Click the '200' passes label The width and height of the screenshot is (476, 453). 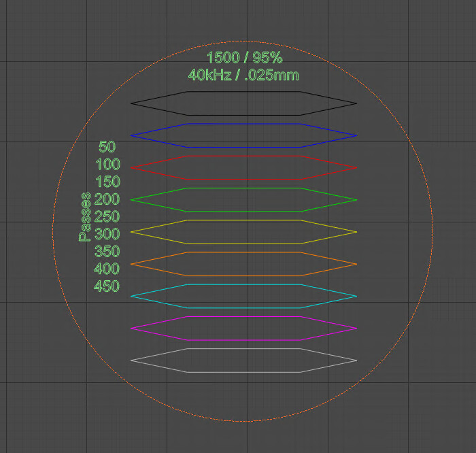[107, 199]
